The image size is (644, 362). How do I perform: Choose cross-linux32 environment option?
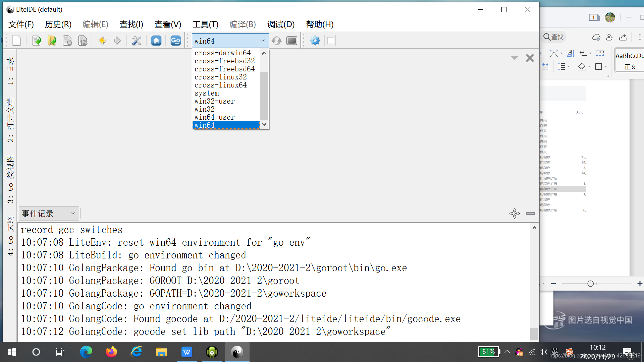(226, 77)
